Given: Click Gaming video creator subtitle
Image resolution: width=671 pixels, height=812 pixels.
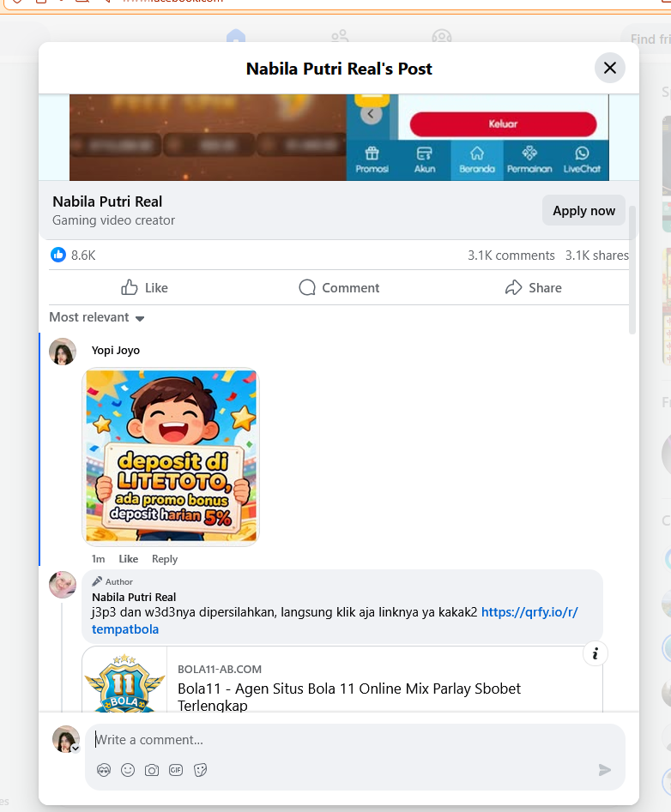Looking at the screenshot, I should click(113, 220).
